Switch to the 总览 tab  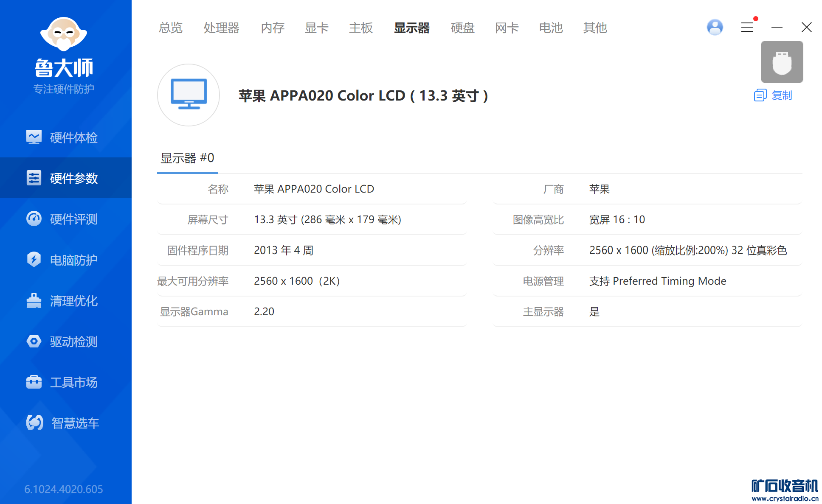pos(170,28)
